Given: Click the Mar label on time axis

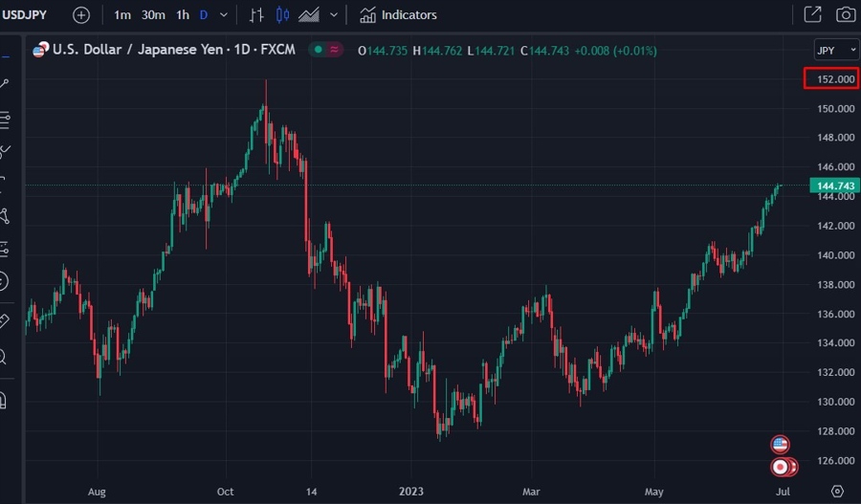Looking at the screenshot, I should pos(531,492).
